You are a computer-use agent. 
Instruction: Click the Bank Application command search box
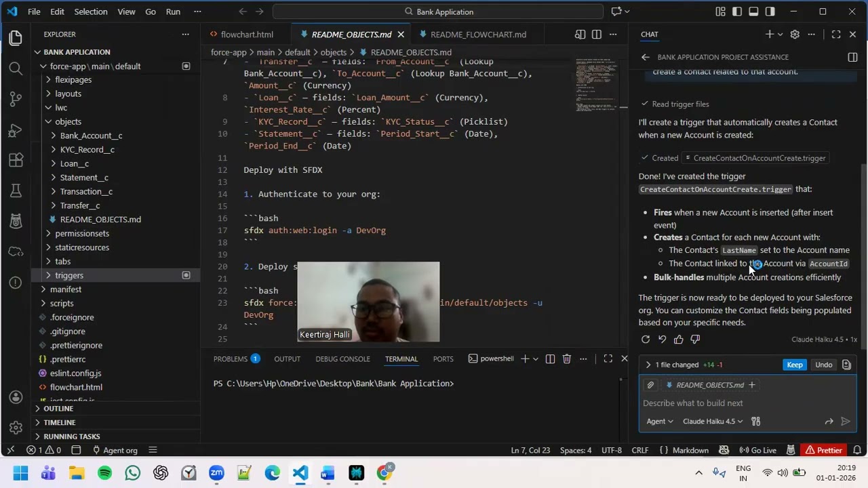[x=438, y=12]
